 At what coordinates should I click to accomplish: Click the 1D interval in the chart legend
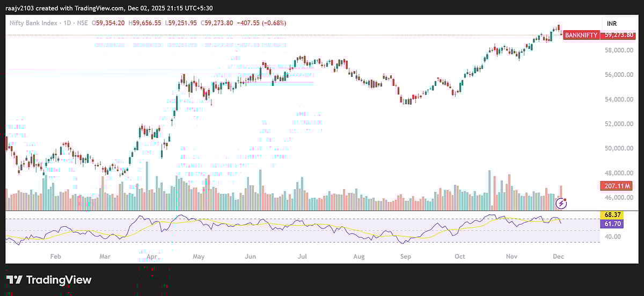tap(67, 23)
